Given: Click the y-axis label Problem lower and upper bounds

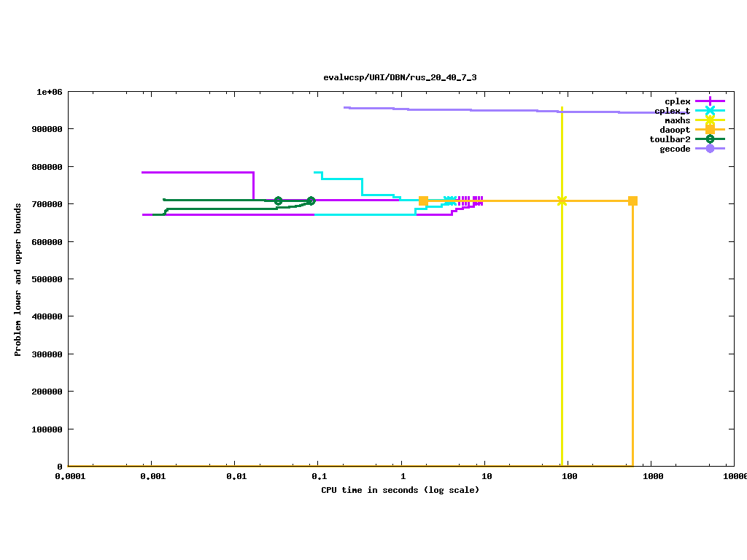Looking at the screenshot, I should (18, 280).
